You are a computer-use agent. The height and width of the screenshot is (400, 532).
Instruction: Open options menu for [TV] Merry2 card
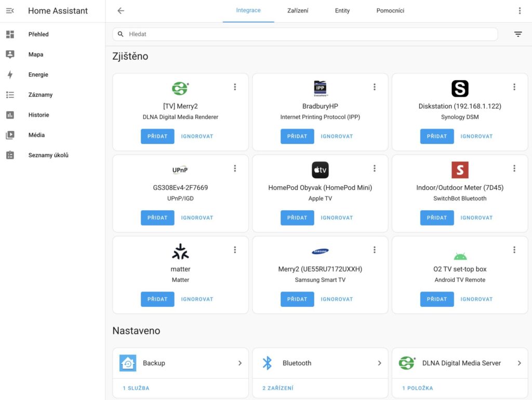point(235,87)
